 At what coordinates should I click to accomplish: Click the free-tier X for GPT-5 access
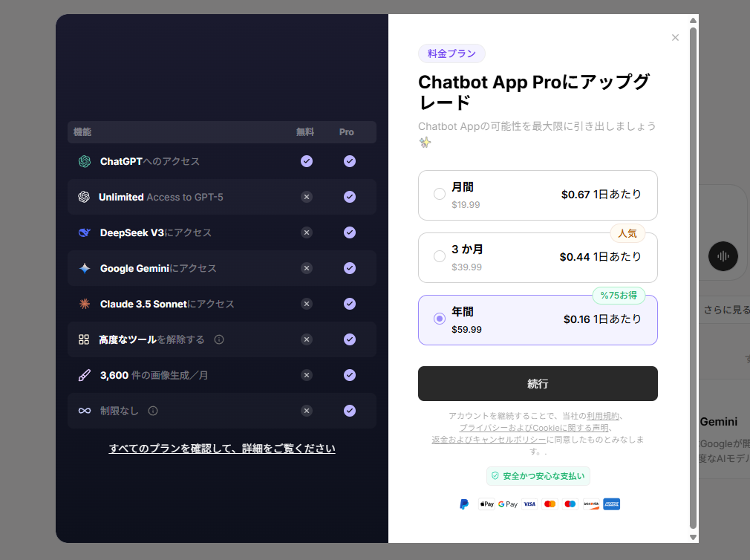[x=307, y=197]
